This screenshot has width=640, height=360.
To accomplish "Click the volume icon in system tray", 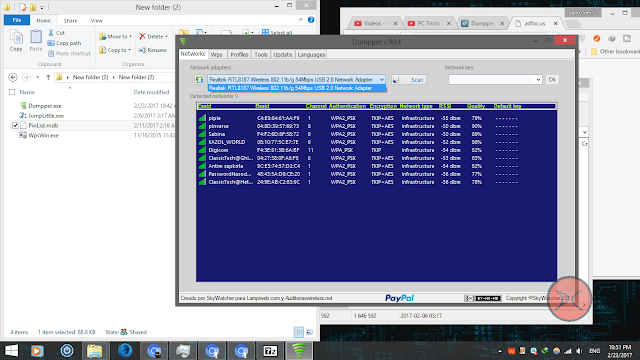I will tap(579, 351).
